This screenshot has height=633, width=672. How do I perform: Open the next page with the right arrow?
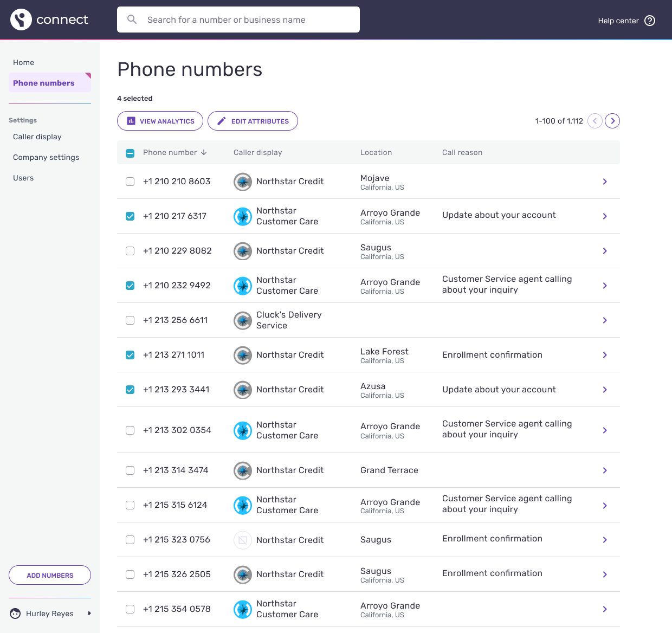click(612, 121)
